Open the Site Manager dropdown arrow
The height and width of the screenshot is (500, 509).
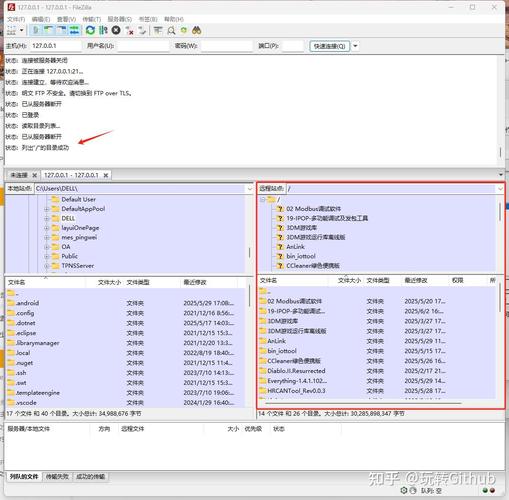coord(22,31)
